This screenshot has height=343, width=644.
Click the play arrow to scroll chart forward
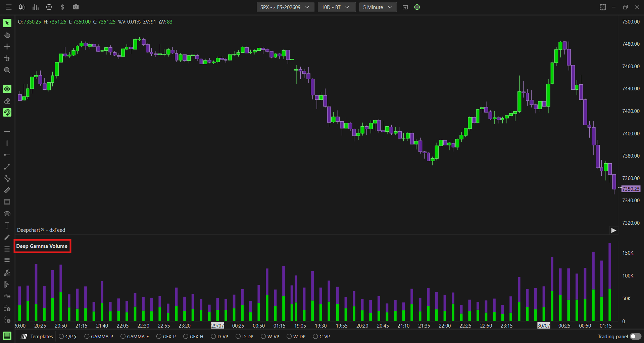(613, 230)
